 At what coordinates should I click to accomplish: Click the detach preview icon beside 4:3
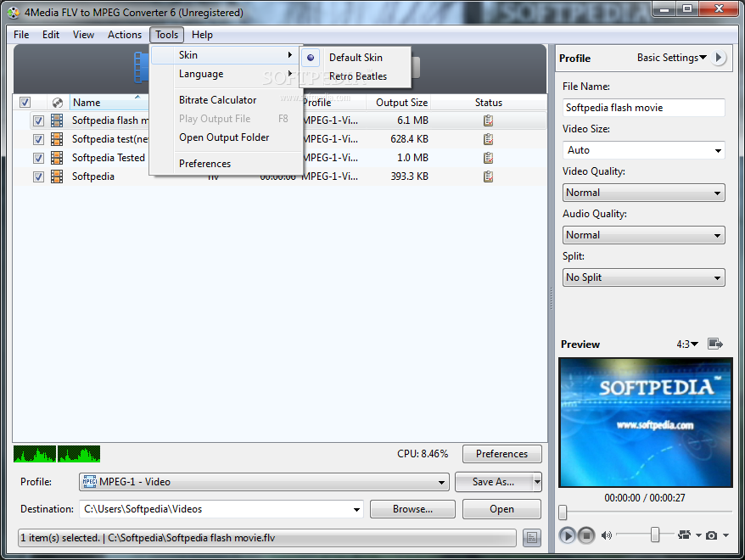715,344
